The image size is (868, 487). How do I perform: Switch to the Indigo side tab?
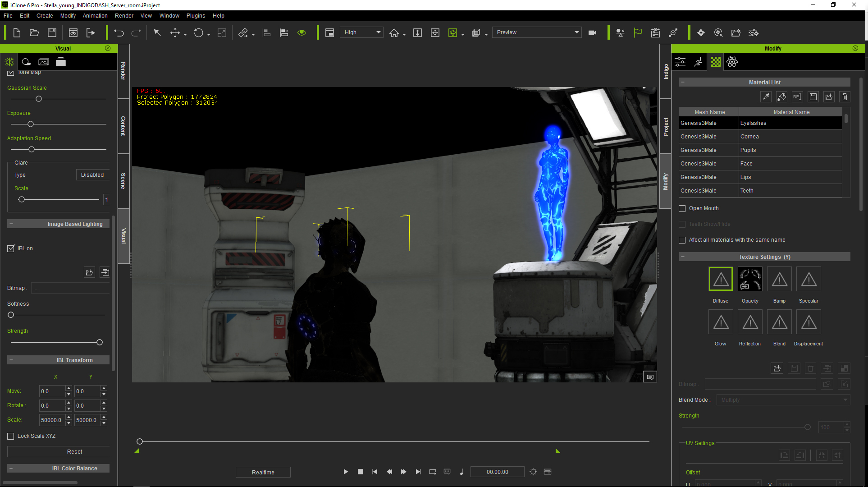[666, 72]
